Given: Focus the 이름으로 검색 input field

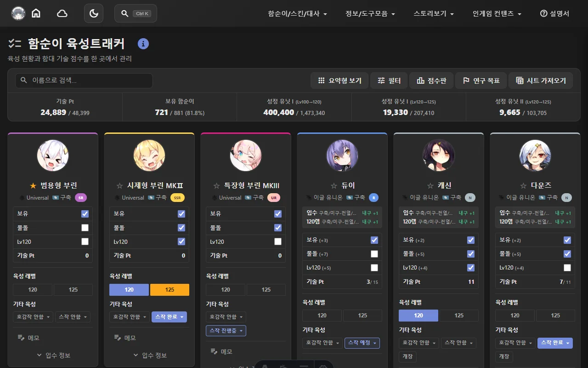Looking at the screenshot, I should click(84, 80).
